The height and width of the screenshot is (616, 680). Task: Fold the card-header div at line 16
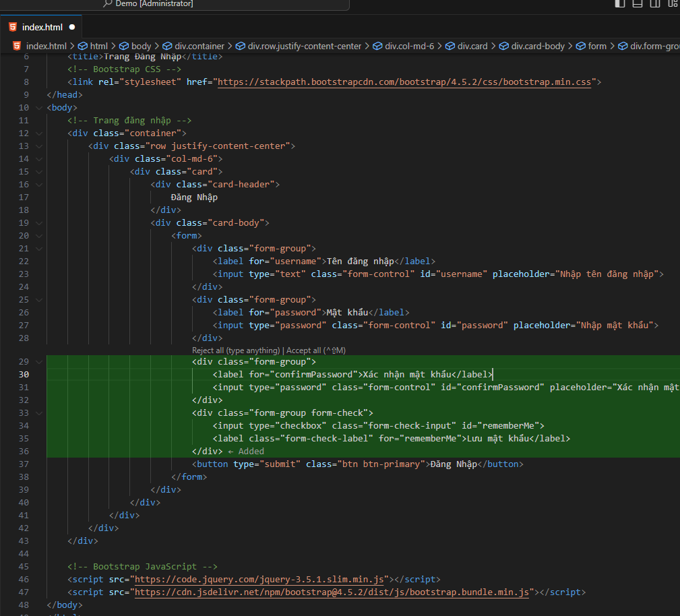[39, 185]
